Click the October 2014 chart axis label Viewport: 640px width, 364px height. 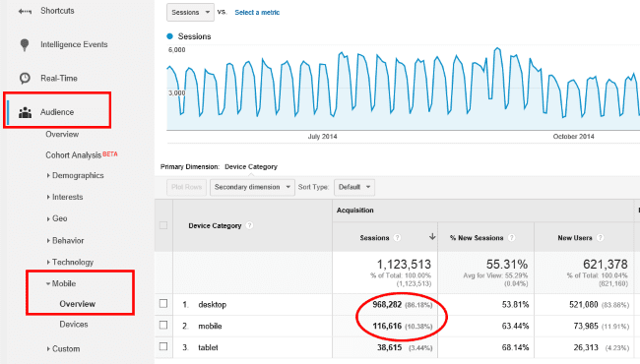pos(573,137)
